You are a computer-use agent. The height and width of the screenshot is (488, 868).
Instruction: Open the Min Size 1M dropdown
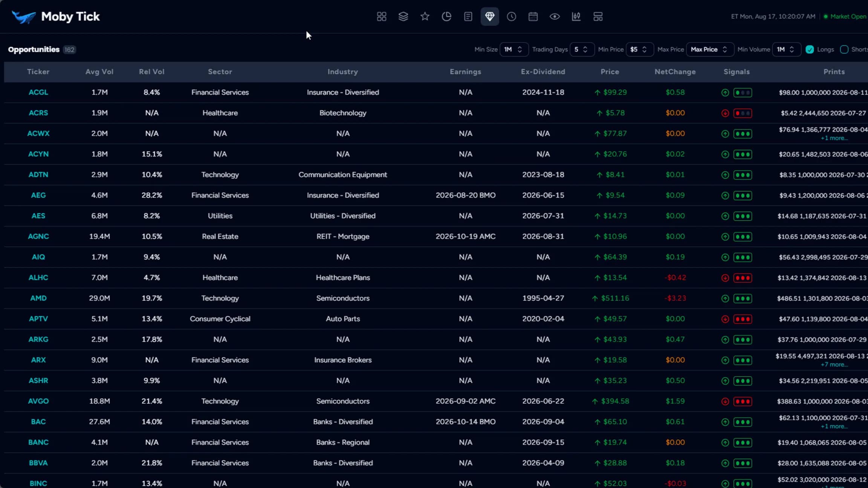(x=514, y=49)
